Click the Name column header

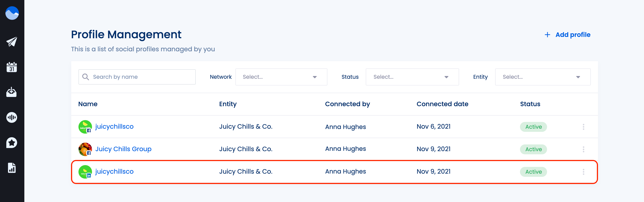coord(88,104)
